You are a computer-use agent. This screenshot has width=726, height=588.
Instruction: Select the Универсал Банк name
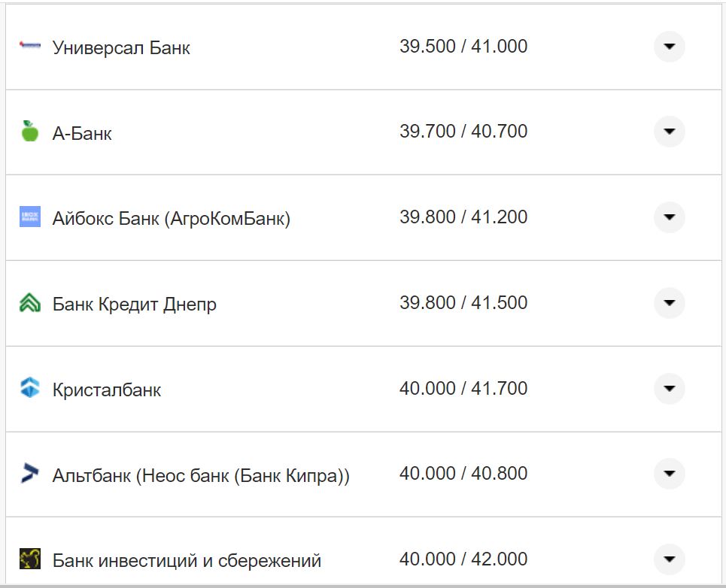coord(120,47)
